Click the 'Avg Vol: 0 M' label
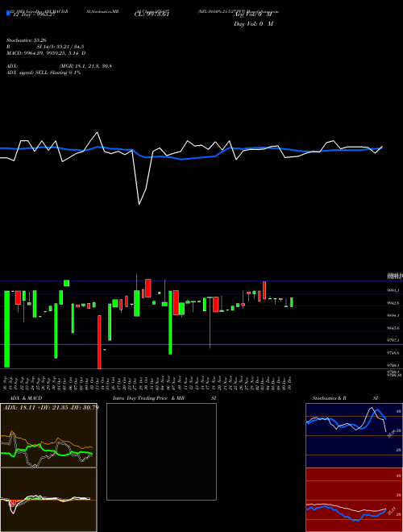Image resolution: width=403 pixels, height=532 pixels. (253, 14)
